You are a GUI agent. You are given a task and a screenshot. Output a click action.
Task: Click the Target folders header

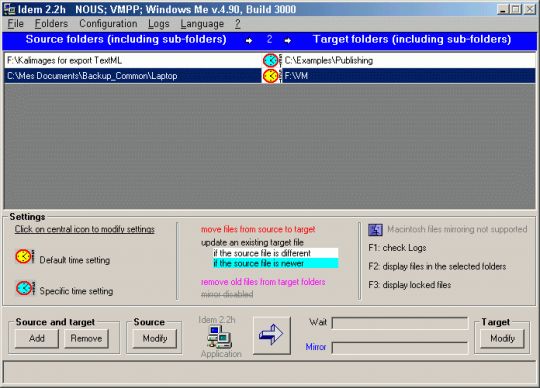(x=412, y=39)
